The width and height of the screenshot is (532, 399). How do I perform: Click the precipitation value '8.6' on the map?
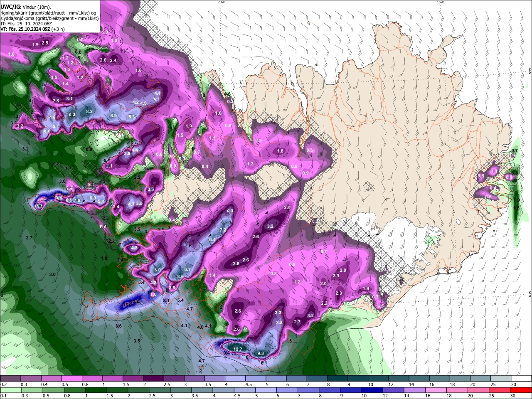pyautogui.click(x=180, y=276)
